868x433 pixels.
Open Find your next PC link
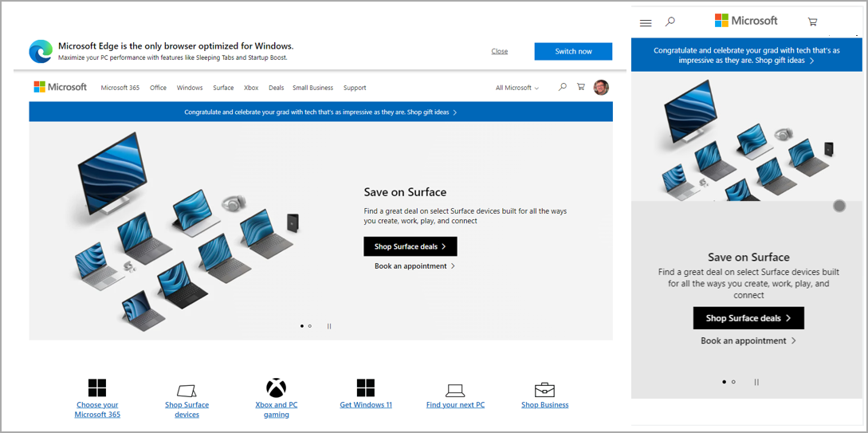[x=455, y=405]
